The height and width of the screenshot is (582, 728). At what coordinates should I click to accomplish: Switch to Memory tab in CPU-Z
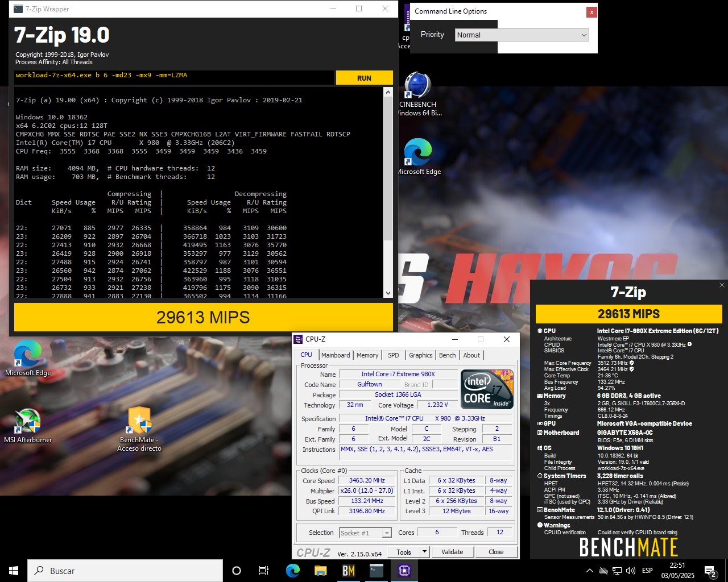click(367, 355)
